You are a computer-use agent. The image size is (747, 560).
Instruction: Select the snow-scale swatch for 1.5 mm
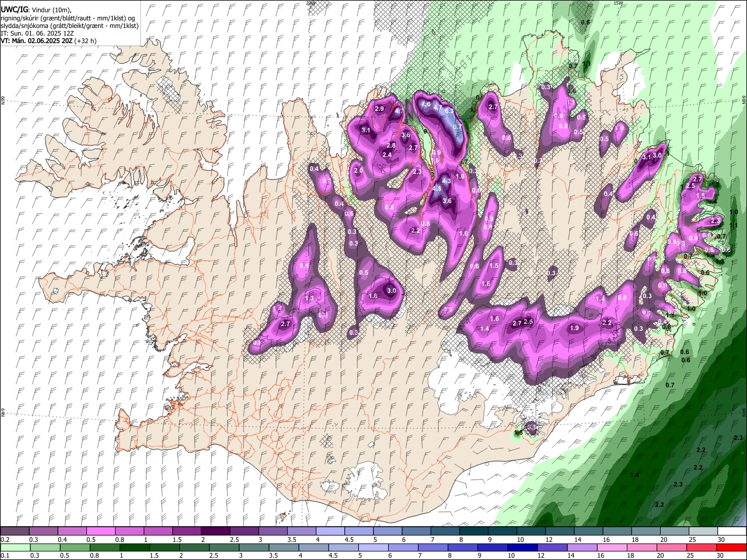[187, 531]
